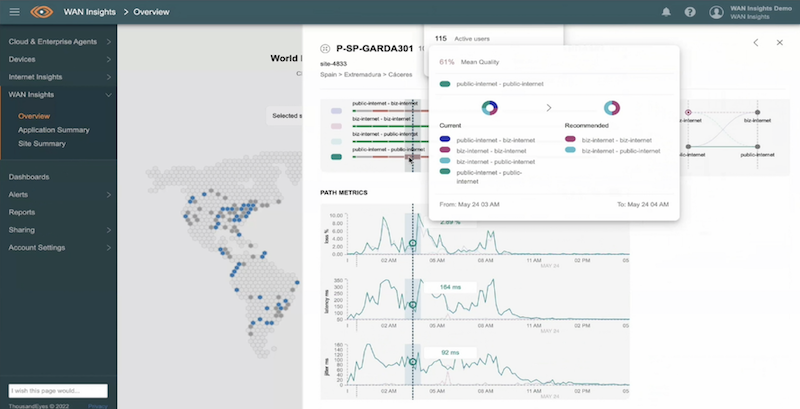This screenshot has width=800, height=409.
Task: Open the user account avatar menu
Action: pyautogui.click(x=716, y=12)
